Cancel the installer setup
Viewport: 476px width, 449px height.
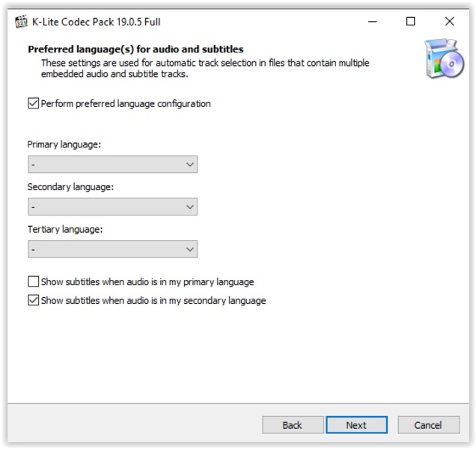pyautogui.click(x=428, y=425)
